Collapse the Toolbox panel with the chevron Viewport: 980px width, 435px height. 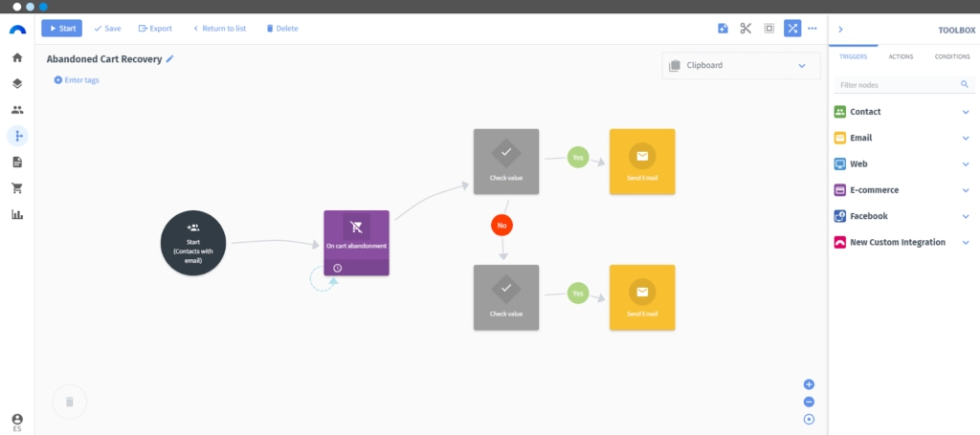pyautogui.click(x=840, y=30)
